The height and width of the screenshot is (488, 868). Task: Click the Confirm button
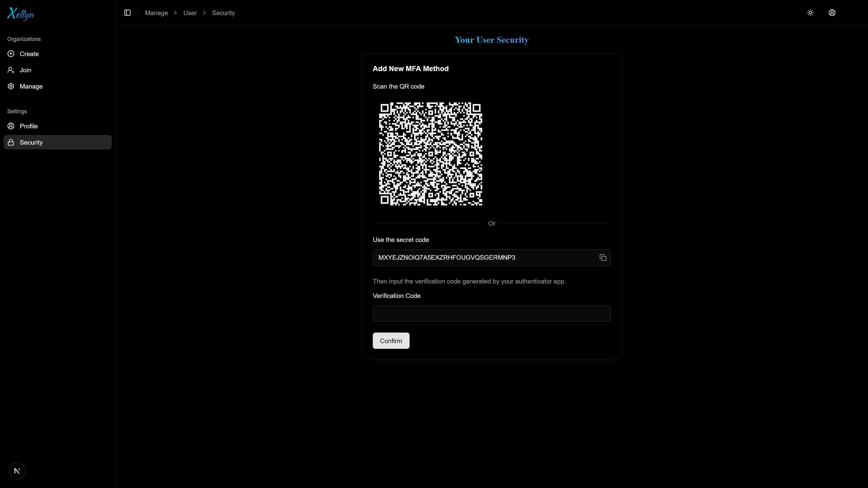(x=391, y=341)
